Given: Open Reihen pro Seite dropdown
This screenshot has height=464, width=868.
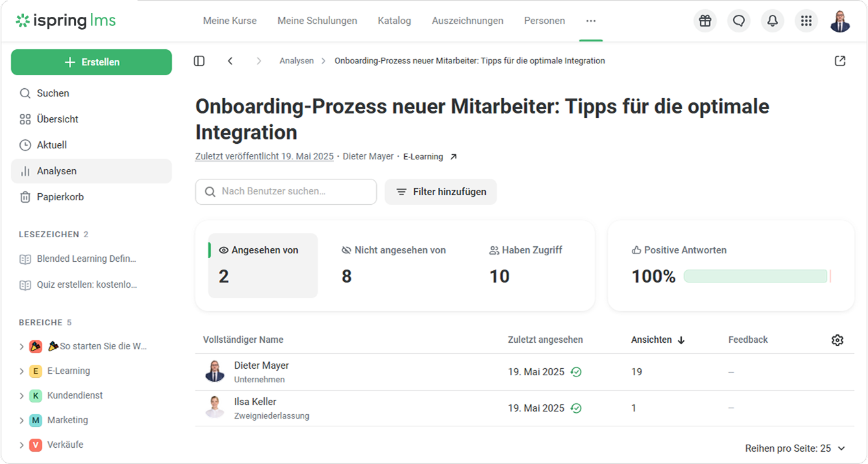Looking at the screenshot, I should coord(795,448).
